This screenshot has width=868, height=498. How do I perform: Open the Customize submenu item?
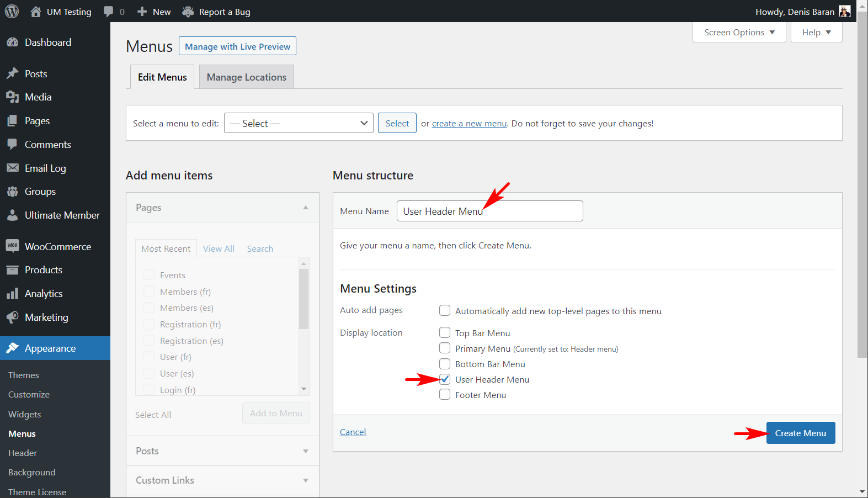pyautogui.click(x=29, y=394)
